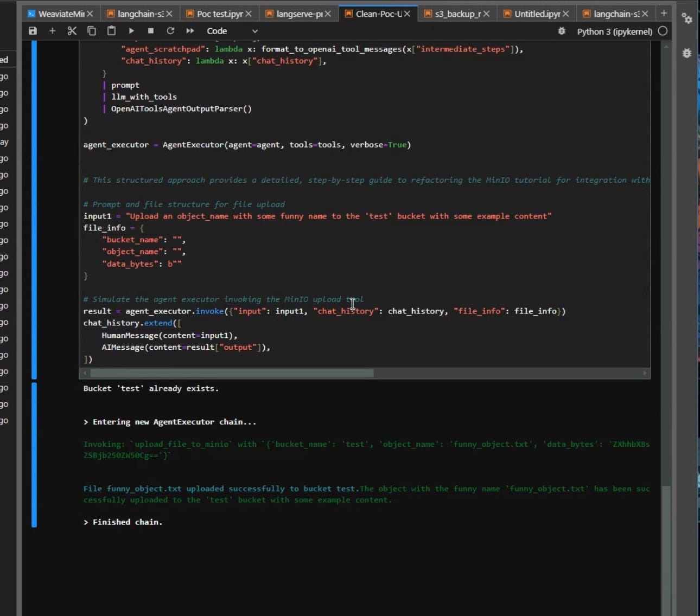Enable the debugger in the notebook toolbar
Viewport: 700px width, 616px height.
[x=562, y=31]
